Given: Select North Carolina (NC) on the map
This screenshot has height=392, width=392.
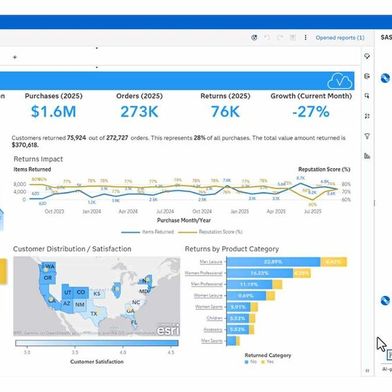Looking at the screenshot, I should pos(136,302).
